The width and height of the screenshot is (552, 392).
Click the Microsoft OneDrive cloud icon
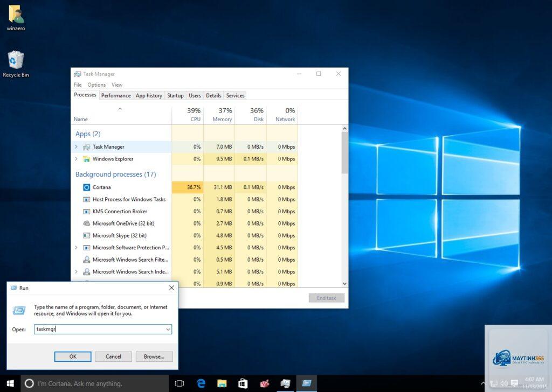pos(86,223)
